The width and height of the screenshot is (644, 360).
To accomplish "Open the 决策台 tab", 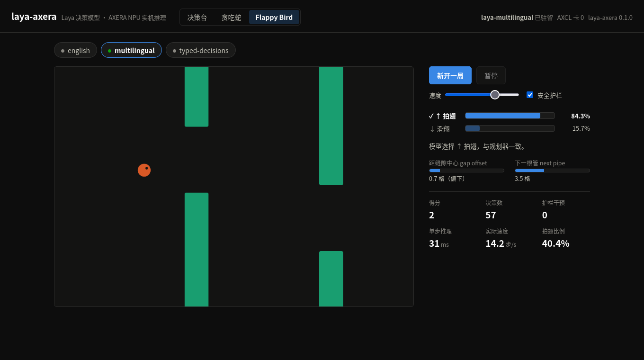I will click(x=197, y=18).
